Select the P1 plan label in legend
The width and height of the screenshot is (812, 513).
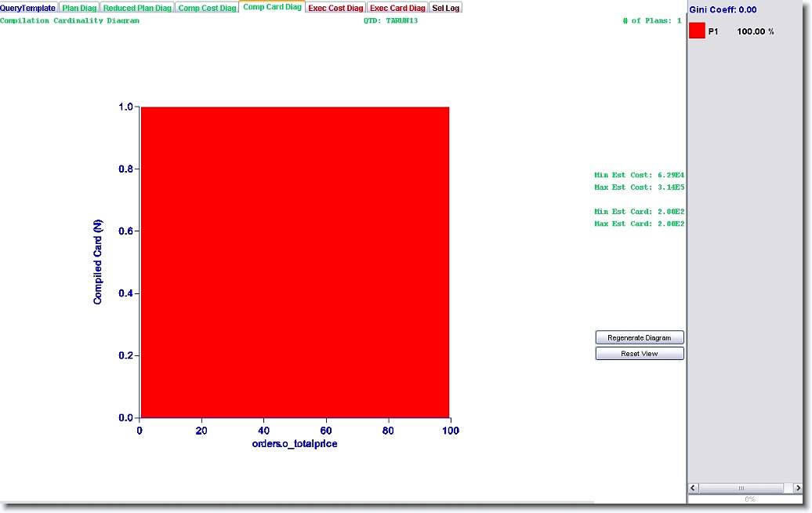coord(713,32)
